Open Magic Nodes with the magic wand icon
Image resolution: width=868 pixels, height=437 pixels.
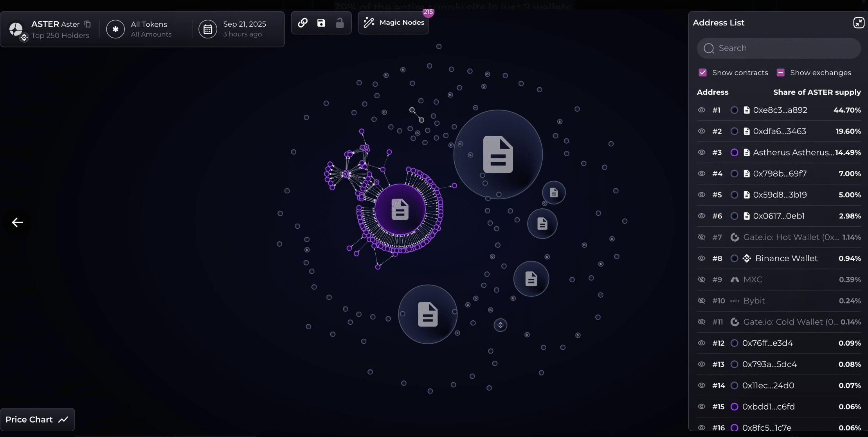point(368,22)
